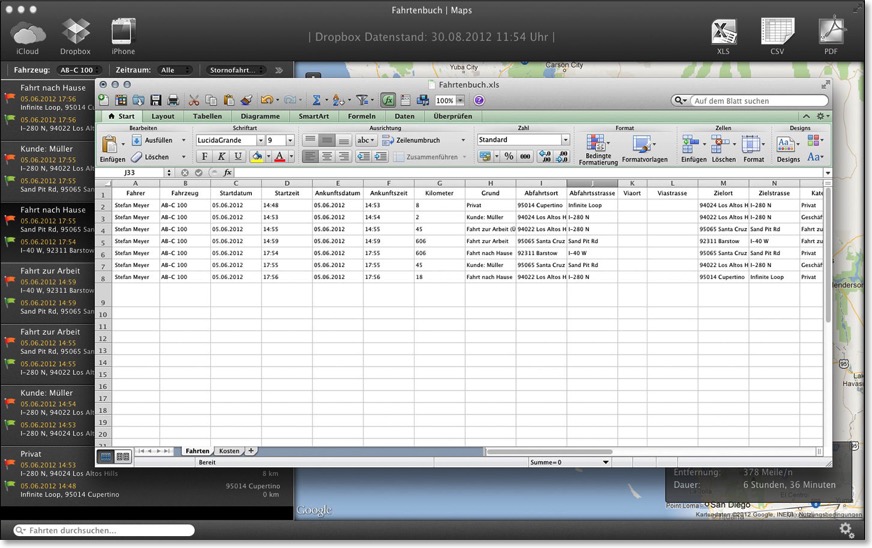
Task: Apply red font color
Action: tap(280, 156)
